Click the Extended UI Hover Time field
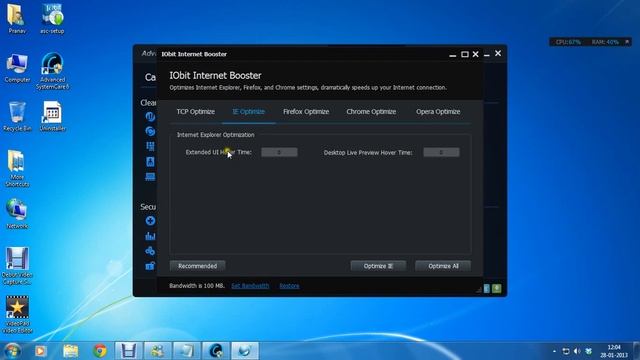 (x=279, y=152)
